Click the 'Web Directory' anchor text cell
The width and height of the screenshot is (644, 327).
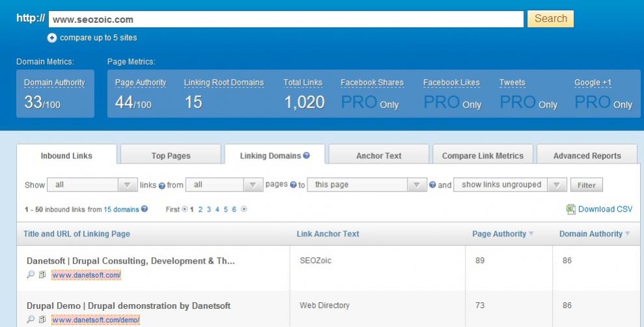324,306
